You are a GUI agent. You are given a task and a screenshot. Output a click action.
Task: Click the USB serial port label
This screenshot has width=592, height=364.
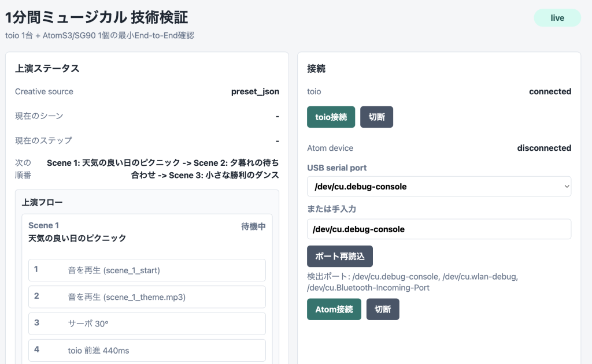click(x=337, y=168)
